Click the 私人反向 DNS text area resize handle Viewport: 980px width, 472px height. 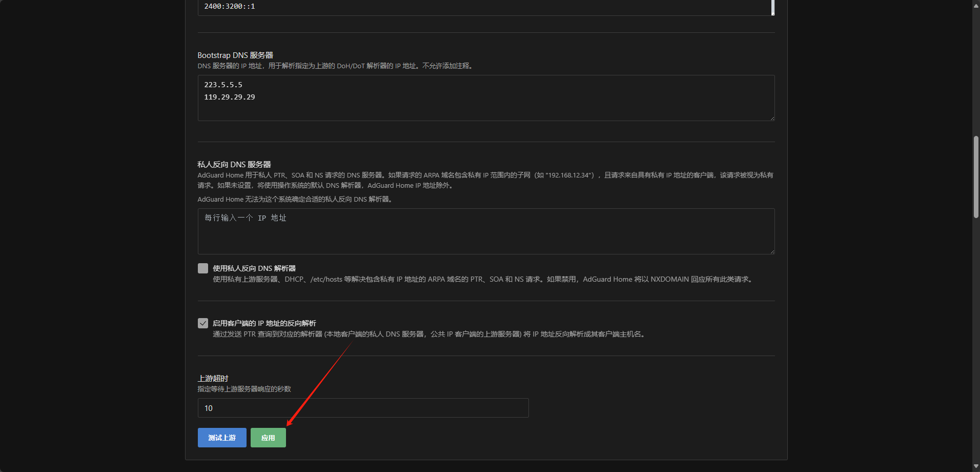pyautogui.click(x=772, y=251)
